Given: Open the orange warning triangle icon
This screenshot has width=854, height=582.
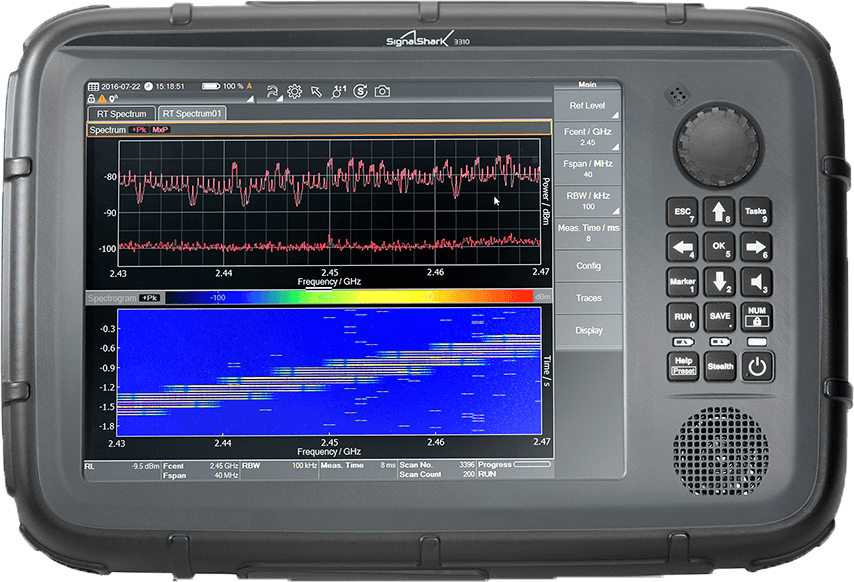Looking at the screenshot, I should (102, 99).
